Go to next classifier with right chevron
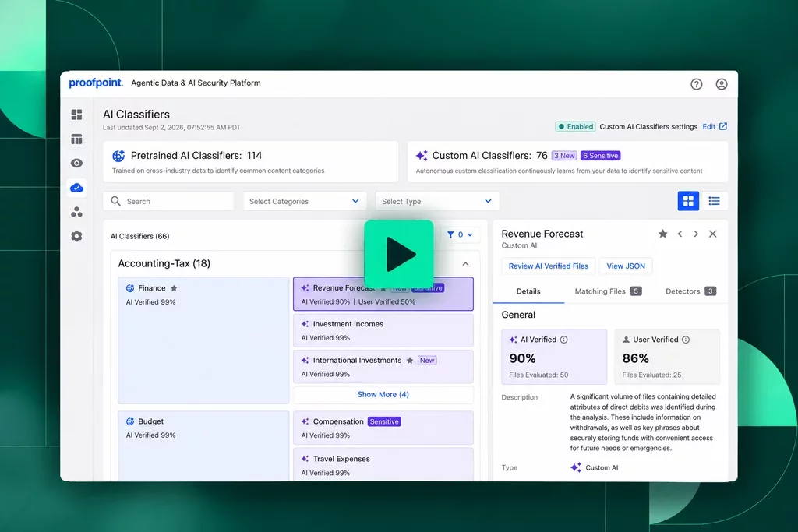 coord(696,234)
